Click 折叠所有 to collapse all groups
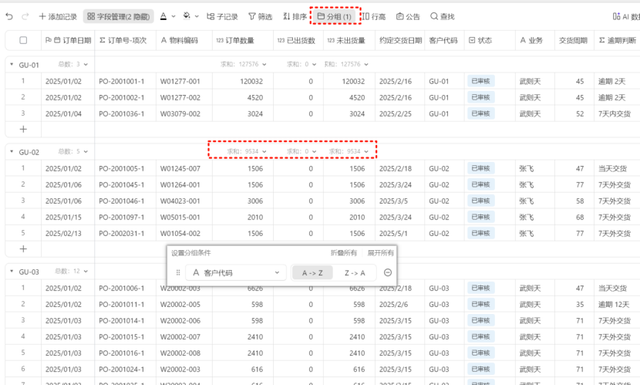Screen dimensions: 640x385 click(x=344, y=253)
